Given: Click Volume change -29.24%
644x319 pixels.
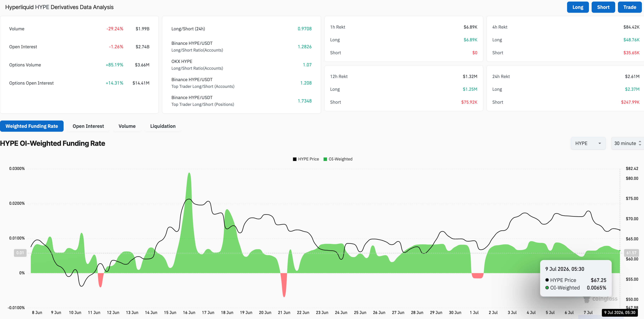Looking at the screenshot, I should point(115,29).
